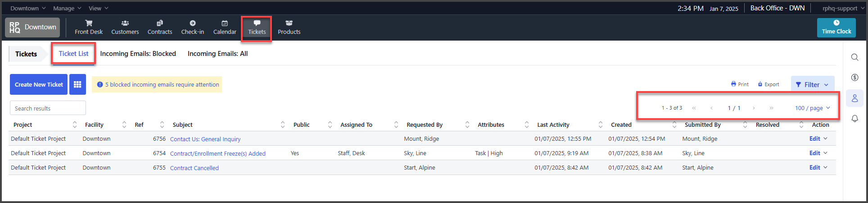Open the dollar sign sidebar icon

854,78
